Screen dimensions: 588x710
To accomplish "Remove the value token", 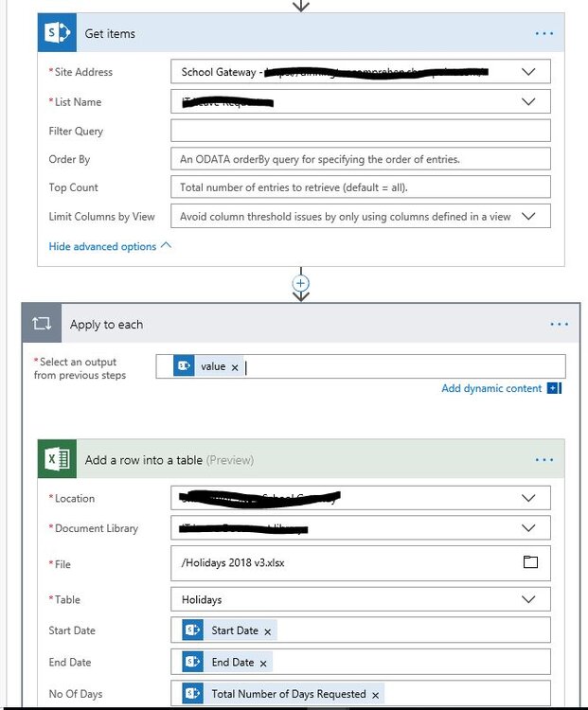I will 235,367.
